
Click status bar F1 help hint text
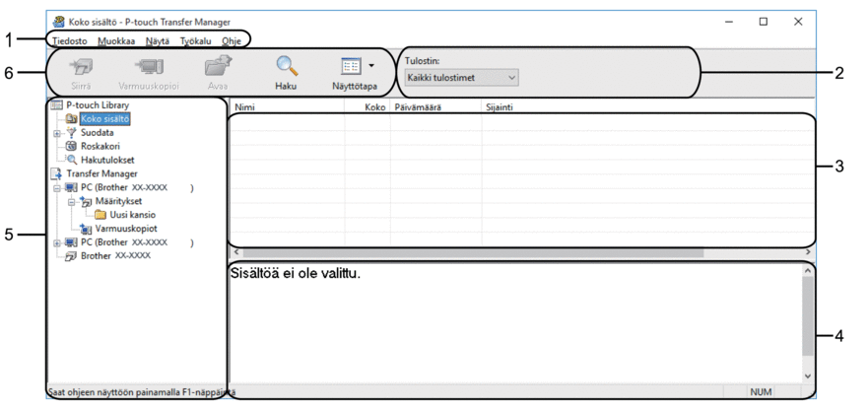click(142, 392)
